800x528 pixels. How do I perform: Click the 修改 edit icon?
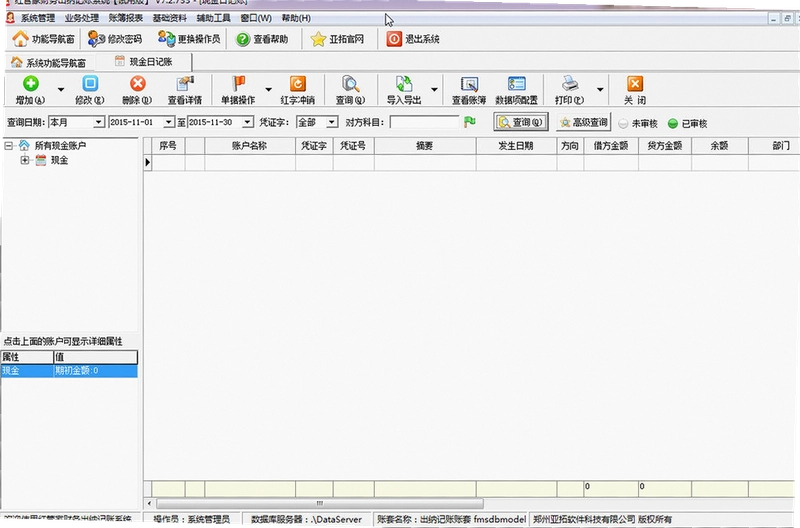(90, 84)
